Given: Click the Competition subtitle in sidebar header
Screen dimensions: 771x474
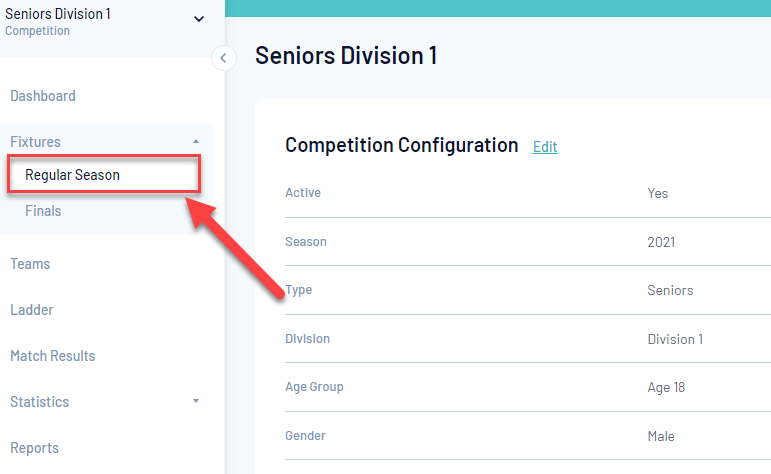Looking at the screenshot, I should click(x=38, y=31).
